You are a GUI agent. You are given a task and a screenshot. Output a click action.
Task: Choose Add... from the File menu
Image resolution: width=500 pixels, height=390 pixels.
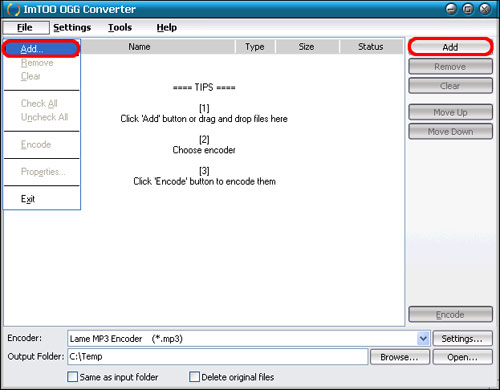point(41,49)
